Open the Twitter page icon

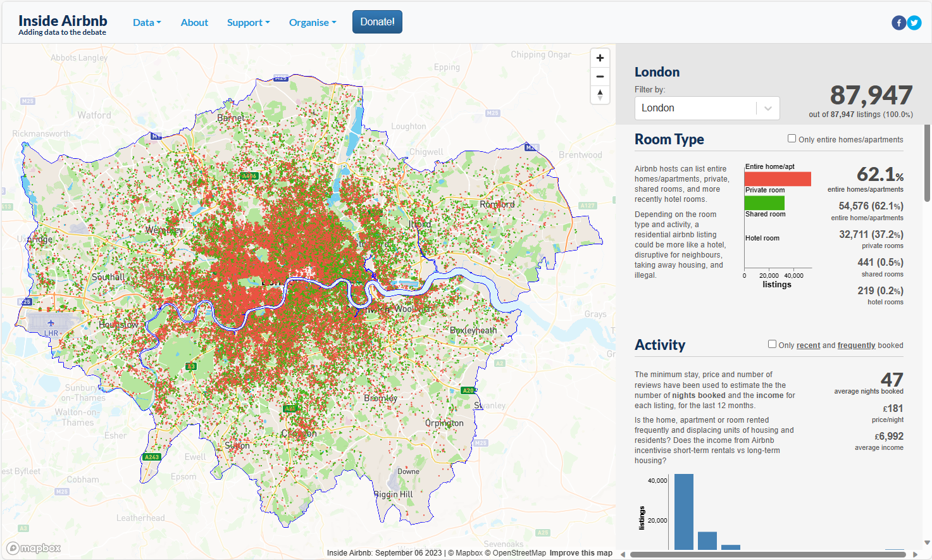[x=914, y=23]
